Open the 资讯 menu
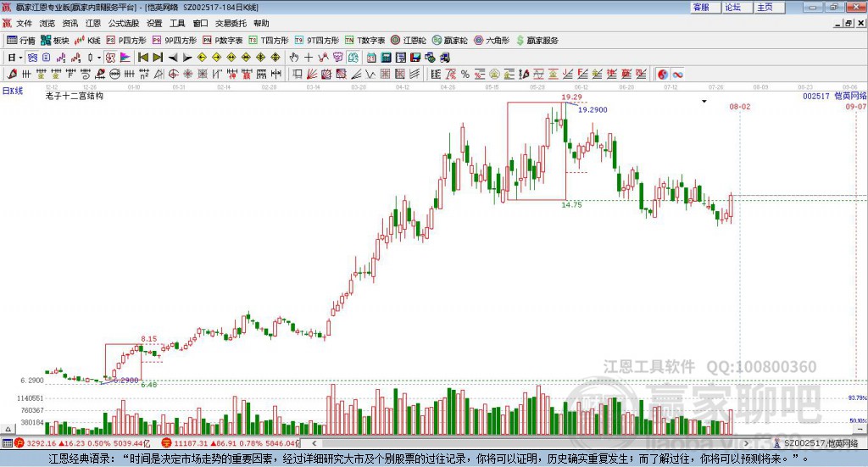This screenshot has width=868, height=467. pos(70,23)
